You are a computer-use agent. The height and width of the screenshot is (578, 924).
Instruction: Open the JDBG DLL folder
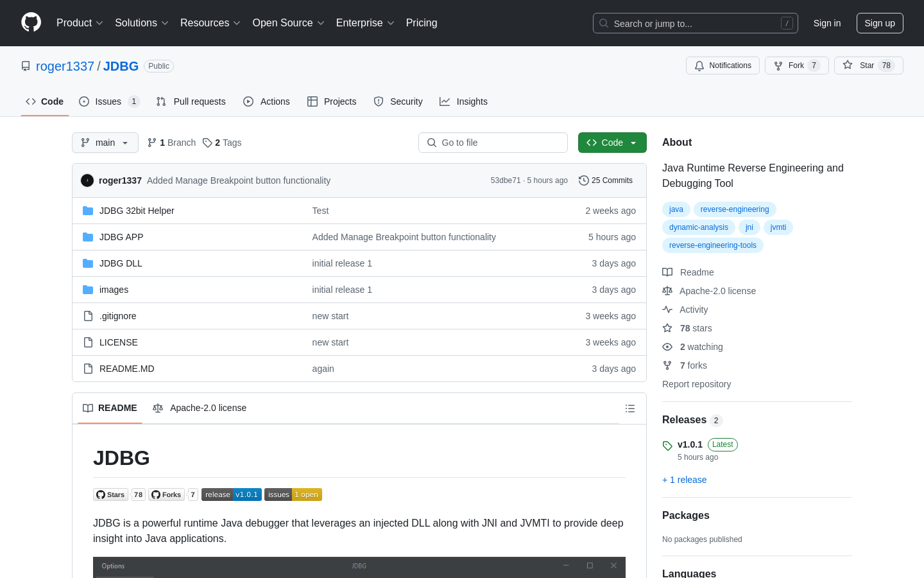click(x=121, y=263)
